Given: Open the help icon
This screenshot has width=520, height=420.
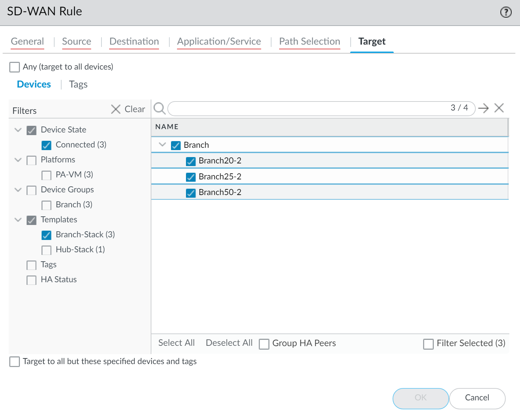Looking at the screenshot, I should coord(506,12).
